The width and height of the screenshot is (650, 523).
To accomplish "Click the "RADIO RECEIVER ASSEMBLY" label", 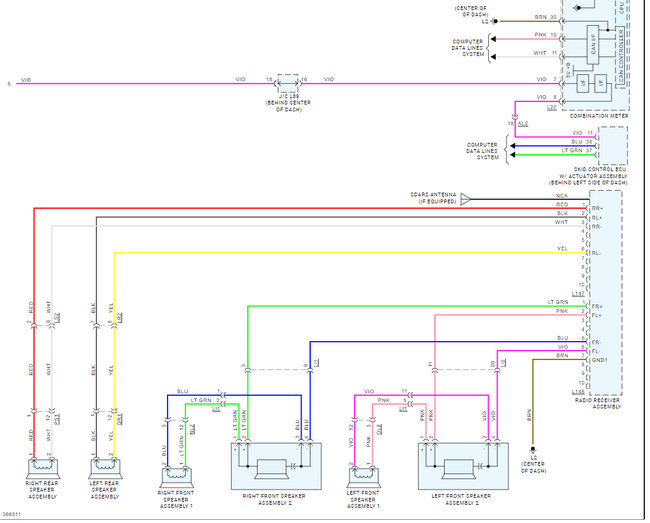I will point(597,403).
